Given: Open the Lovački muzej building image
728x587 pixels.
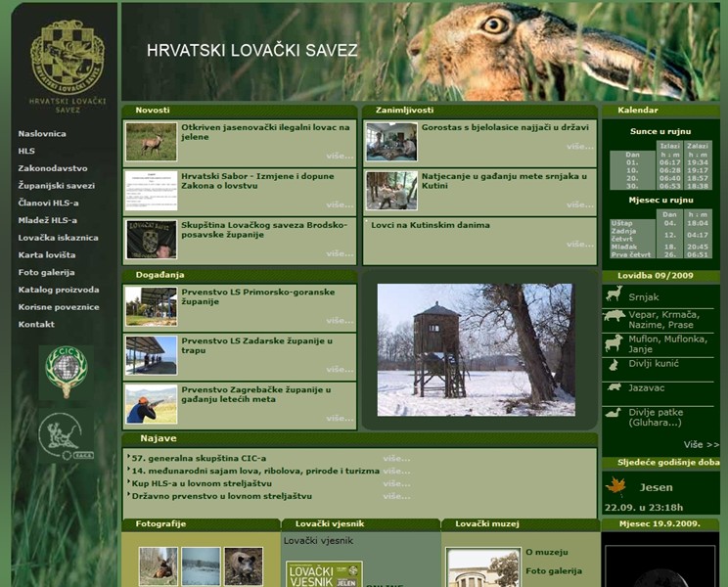Looking at the screenshot, I should click(x=482, y=567).
